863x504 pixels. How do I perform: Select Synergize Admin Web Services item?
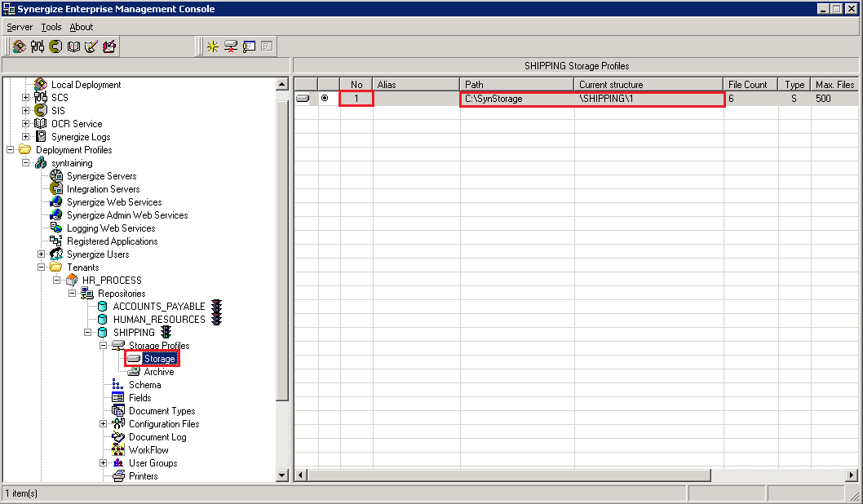click(128, 215)
